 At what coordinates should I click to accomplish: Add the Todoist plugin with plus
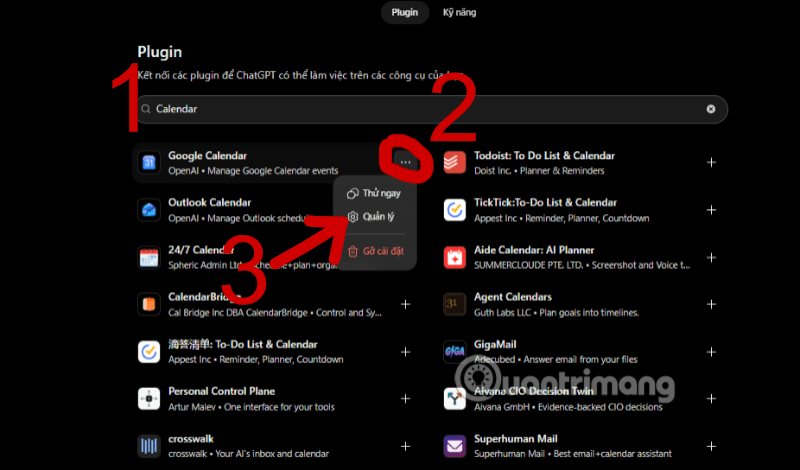[x=711, y=162]
